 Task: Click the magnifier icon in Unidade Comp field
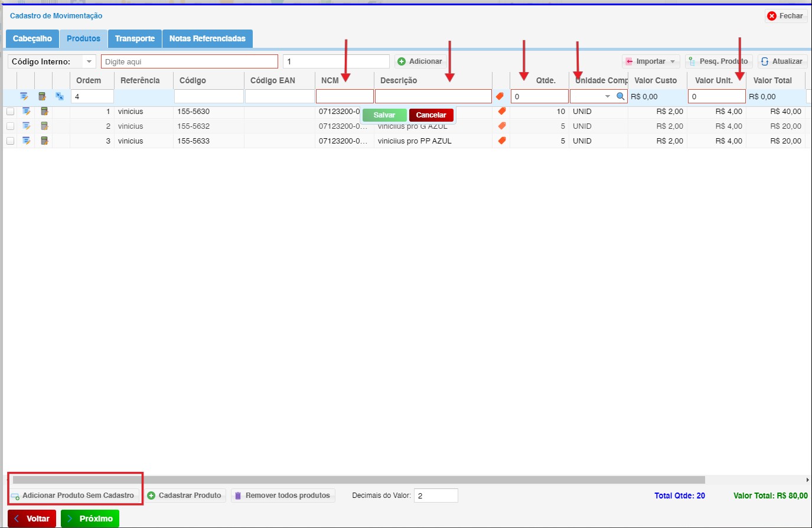pyautogui.click(x=621, y=96)
